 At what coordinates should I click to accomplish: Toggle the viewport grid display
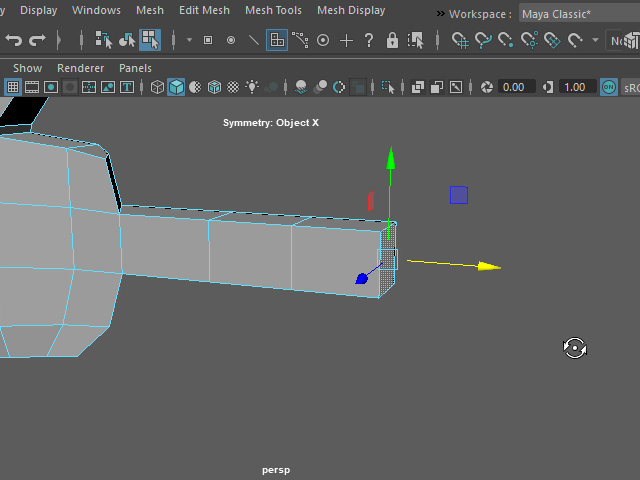(13, 87)
